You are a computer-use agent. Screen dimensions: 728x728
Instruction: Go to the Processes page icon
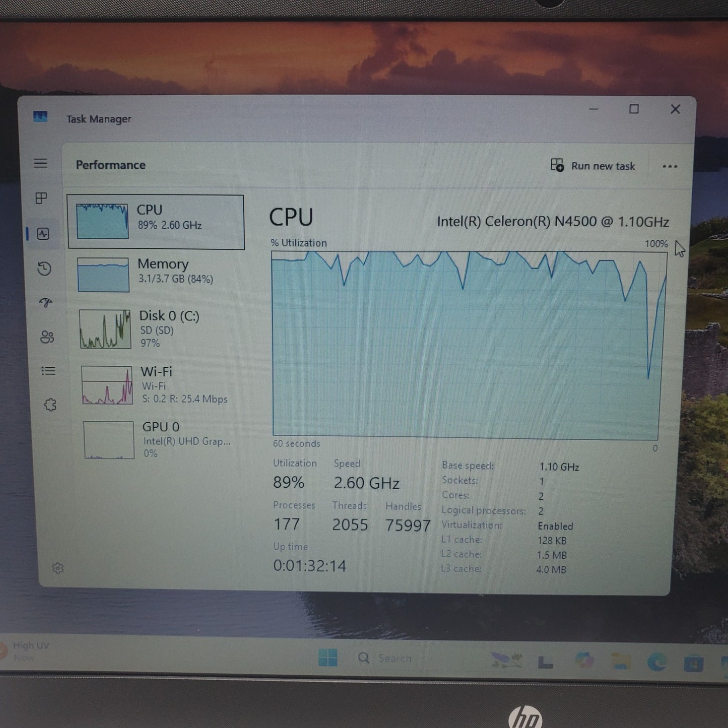[x=41, y=198]
